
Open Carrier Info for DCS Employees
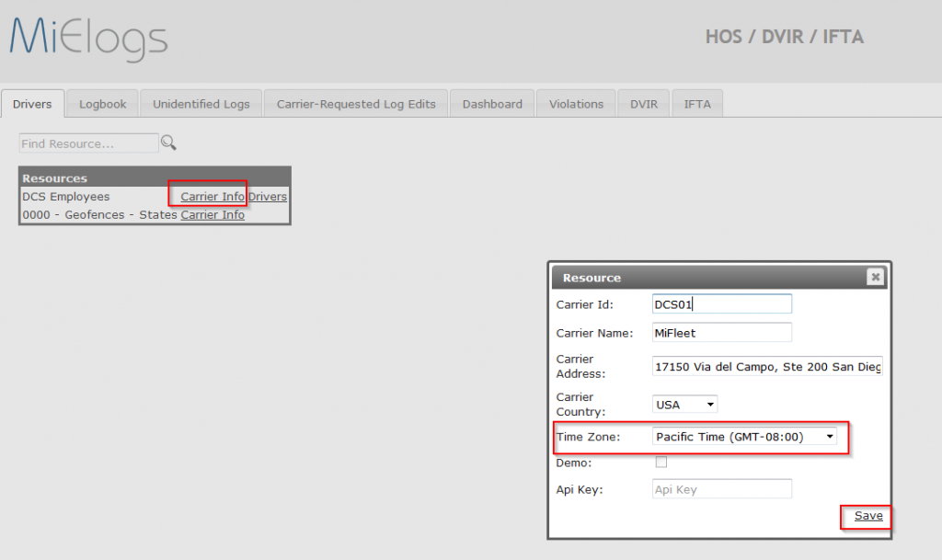point(213,196)
